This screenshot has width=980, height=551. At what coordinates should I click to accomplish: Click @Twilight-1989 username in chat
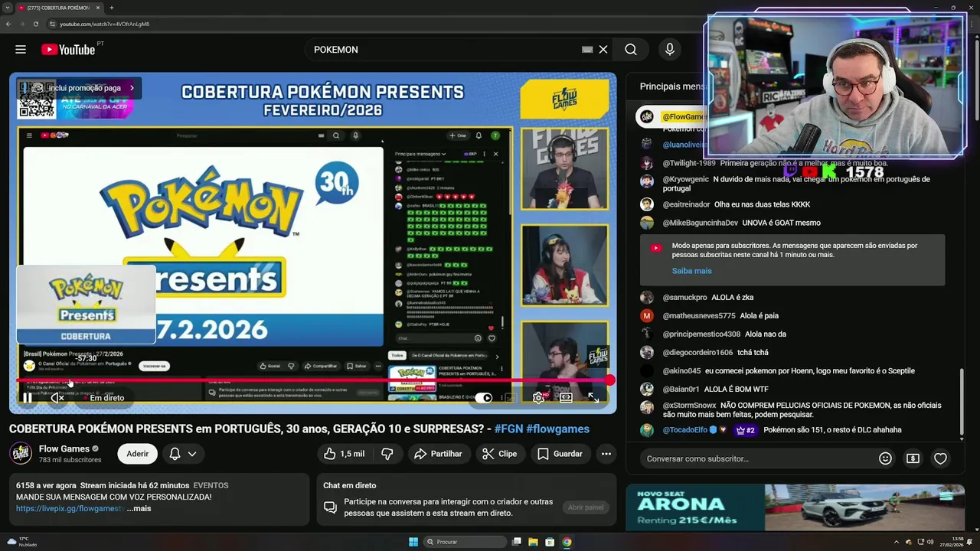689,163
